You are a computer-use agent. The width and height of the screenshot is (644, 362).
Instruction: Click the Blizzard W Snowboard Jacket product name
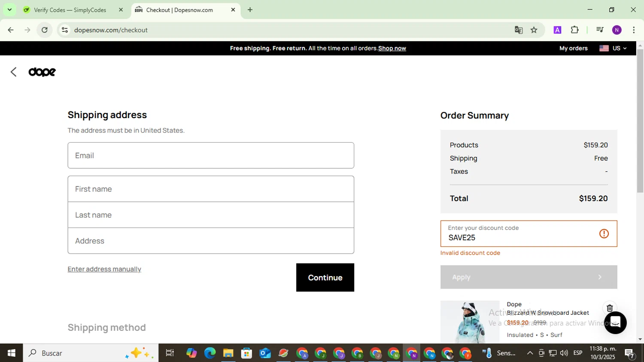(x=548, y=313)
